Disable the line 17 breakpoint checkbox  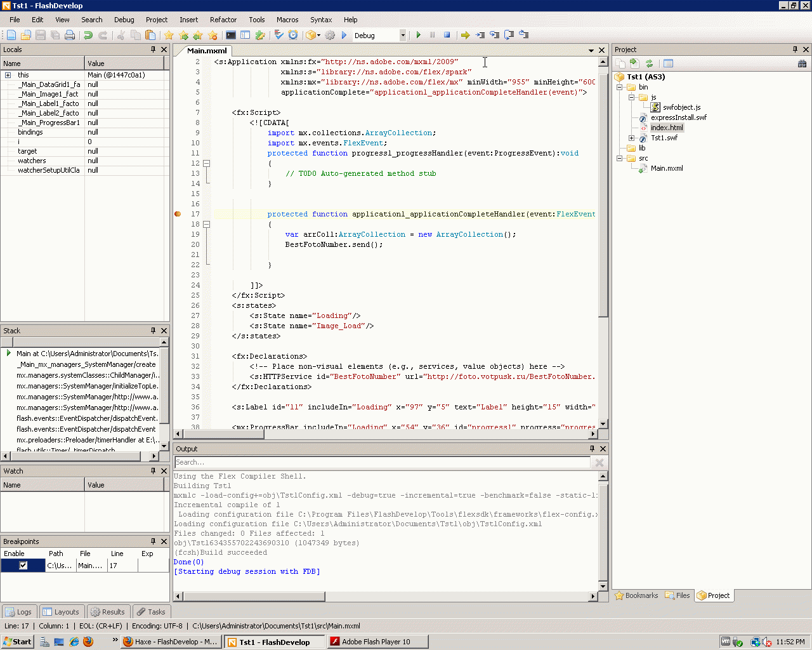[23, 566]
